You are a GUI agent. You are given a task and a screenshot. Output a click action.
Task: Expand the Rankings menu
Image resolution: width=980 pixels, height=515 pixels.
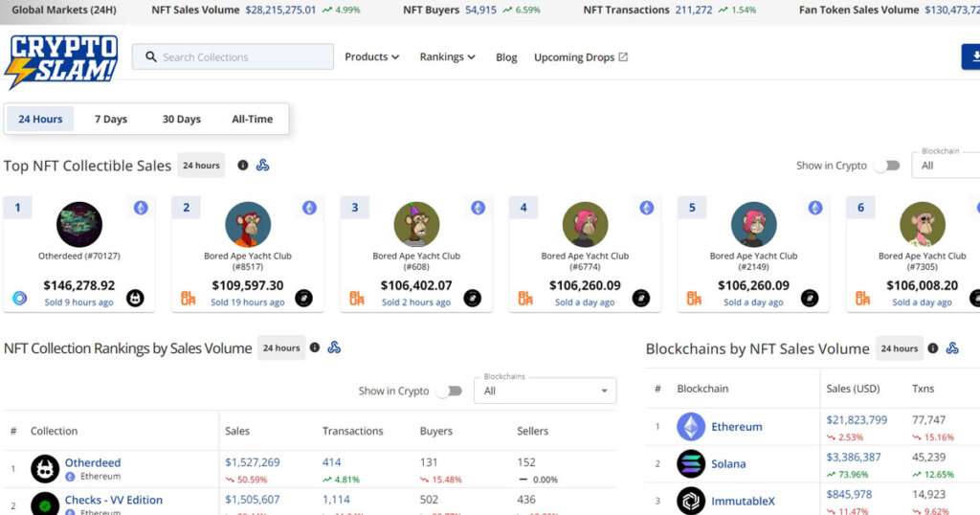click(448, 56)
